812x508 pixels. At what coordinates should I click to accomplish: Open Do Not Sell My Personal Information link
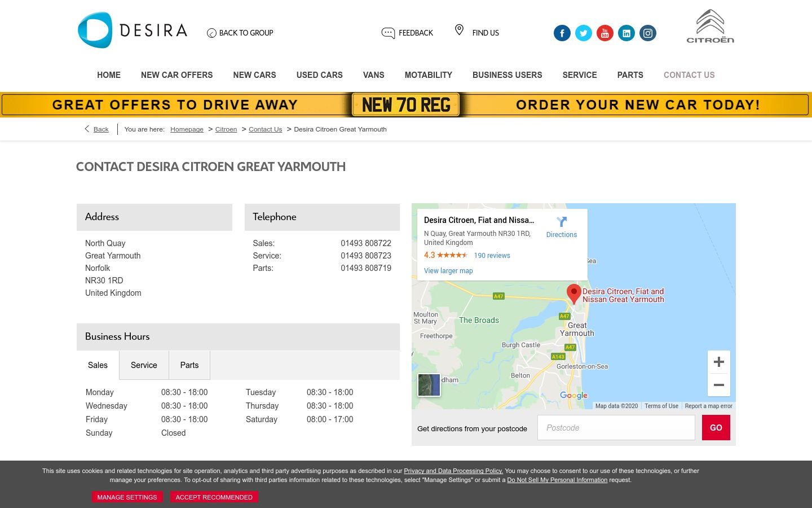pos(557,480)
